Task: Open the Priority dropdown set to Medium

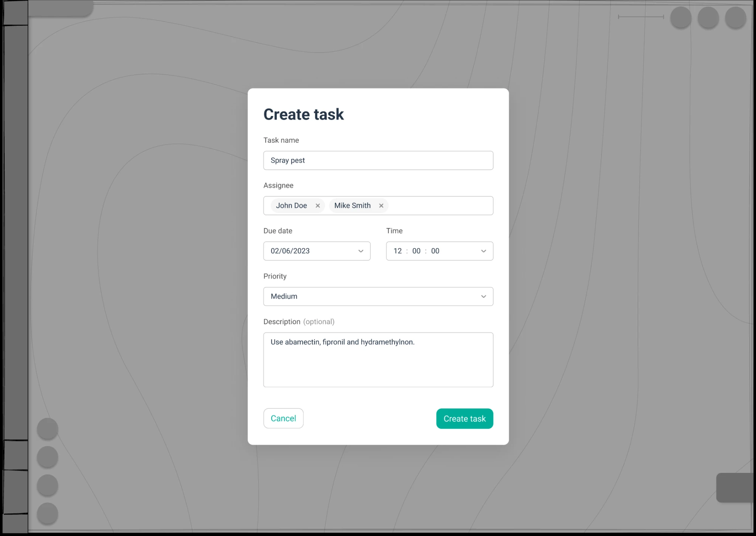Action: 378,296
